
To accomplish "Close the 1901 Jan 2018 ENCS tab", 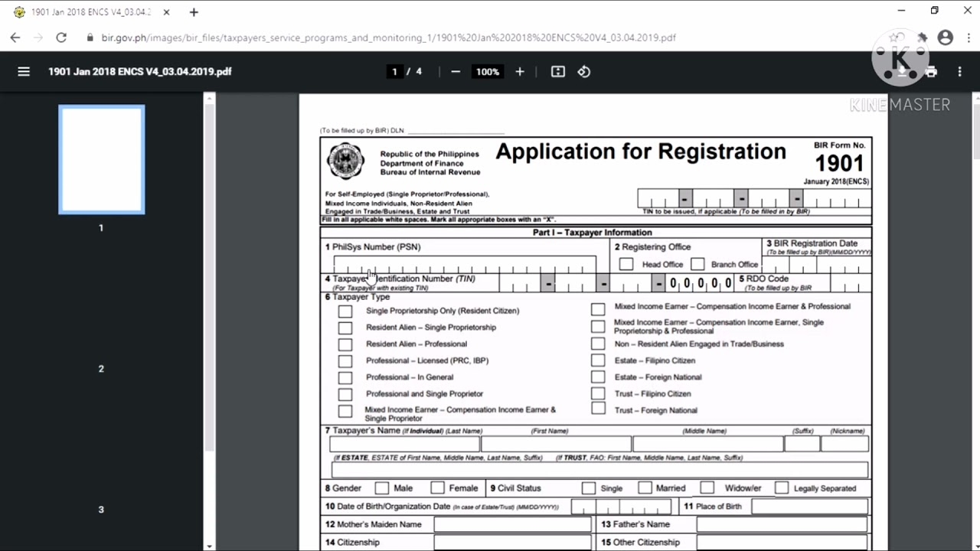I will coord(166,12).
